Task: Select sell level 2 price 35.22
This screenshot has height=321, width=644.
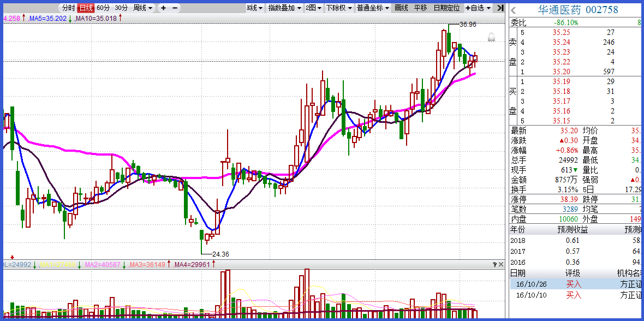Action: click(561, 62)
